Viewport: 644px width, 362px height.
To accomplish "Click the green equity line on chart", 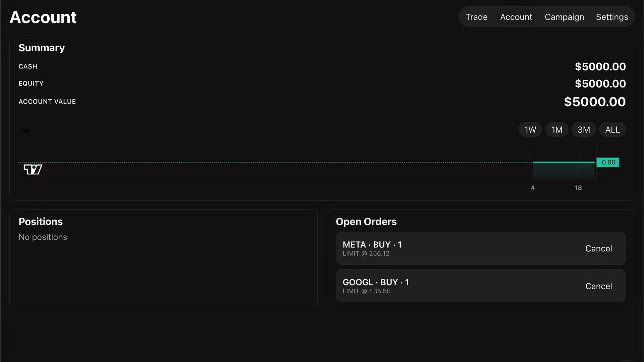I will (x=564, y=162).
